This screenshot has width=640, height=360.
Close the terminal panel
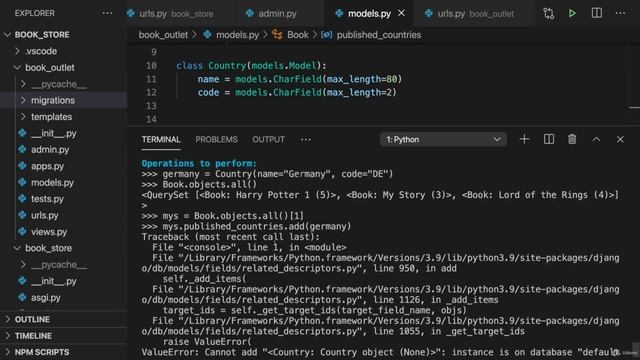[x=620, y=140]
